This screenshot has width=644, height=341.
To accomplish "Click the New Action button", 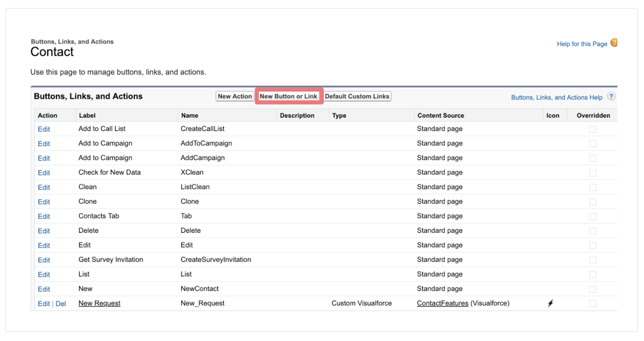I will (235, 96).
